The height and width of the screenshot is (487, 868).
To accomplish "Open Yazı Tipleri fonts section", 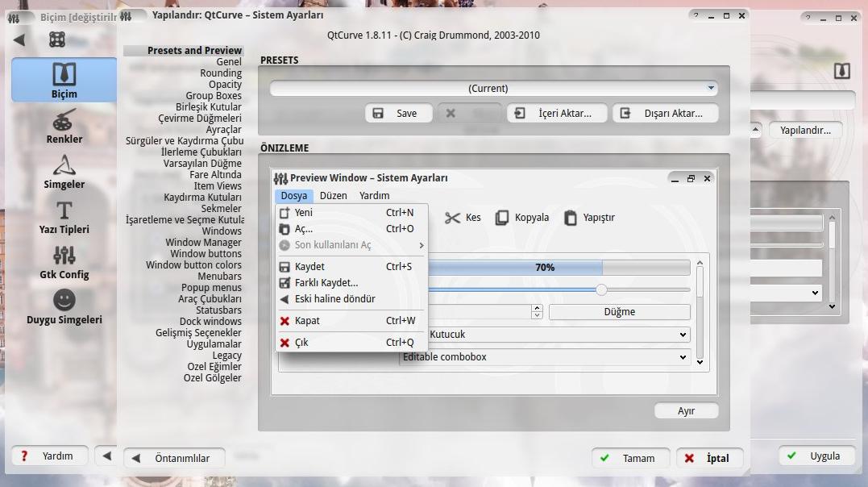I will pyautogui.click(x=64, y=217).
